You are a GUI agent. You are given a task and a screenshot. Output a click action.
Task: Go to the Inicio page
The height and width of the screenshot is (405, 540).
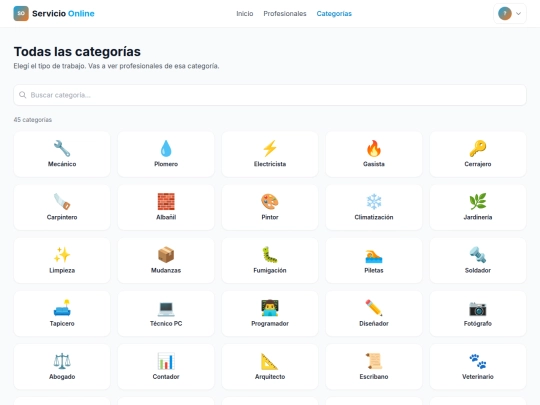245,13
